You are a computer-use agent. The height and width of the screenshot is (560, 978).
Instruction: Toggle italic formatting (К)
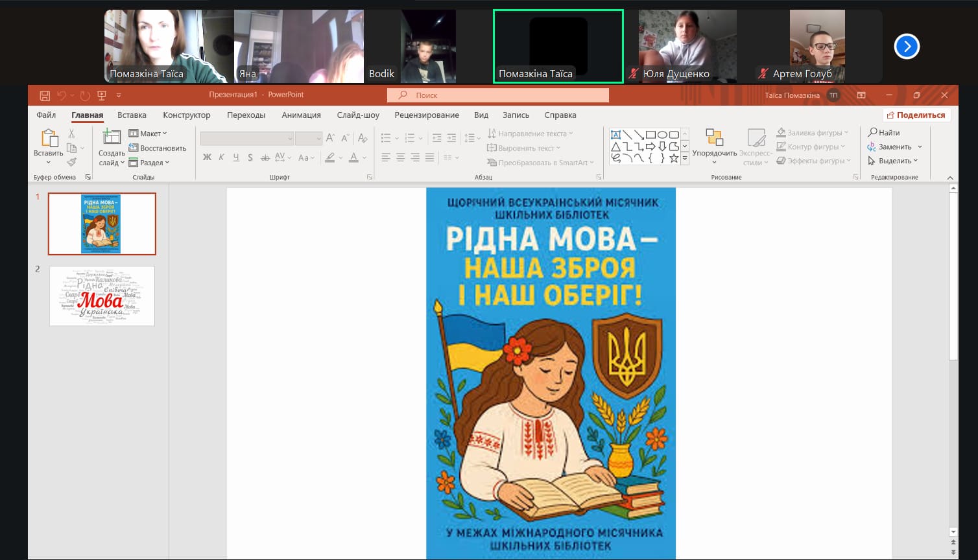tap(221, 157)
